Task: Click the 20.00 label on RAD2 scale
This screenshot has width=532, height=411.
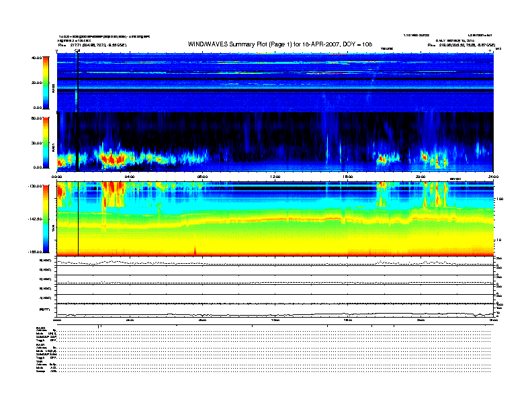Action: point(36,83)
